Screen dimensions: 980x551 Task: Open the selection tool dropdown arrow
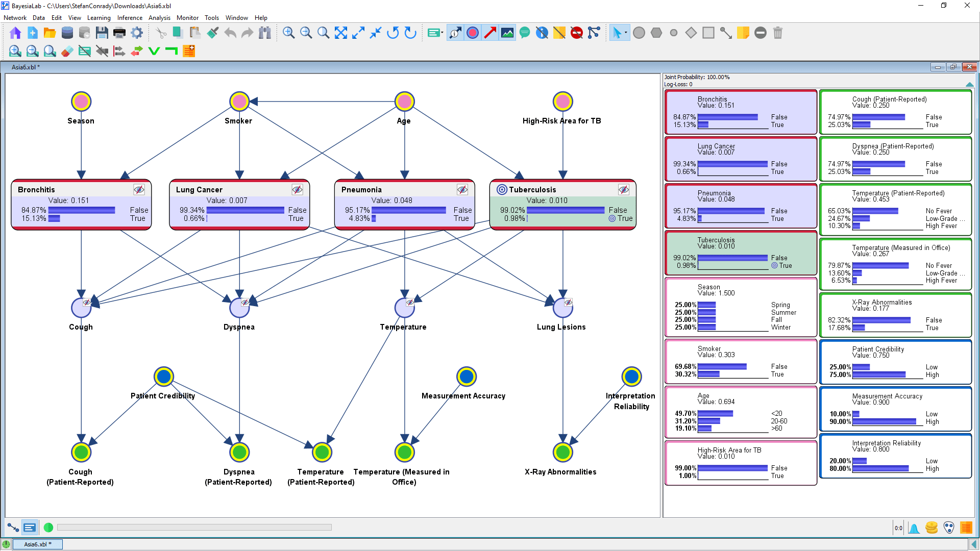pyautogui.click(x=626, y=33)
